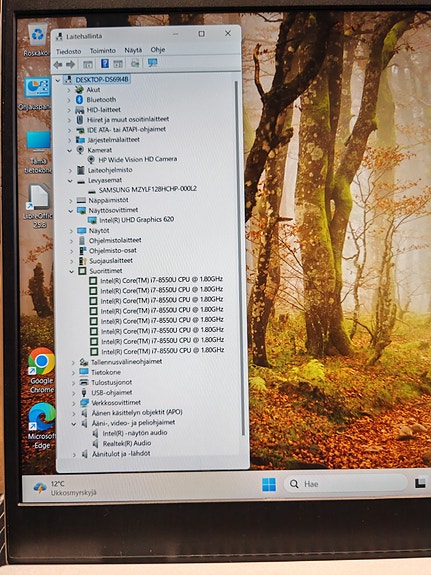
Task: Open the Tiedosto menu
Action: coord(69,51)
